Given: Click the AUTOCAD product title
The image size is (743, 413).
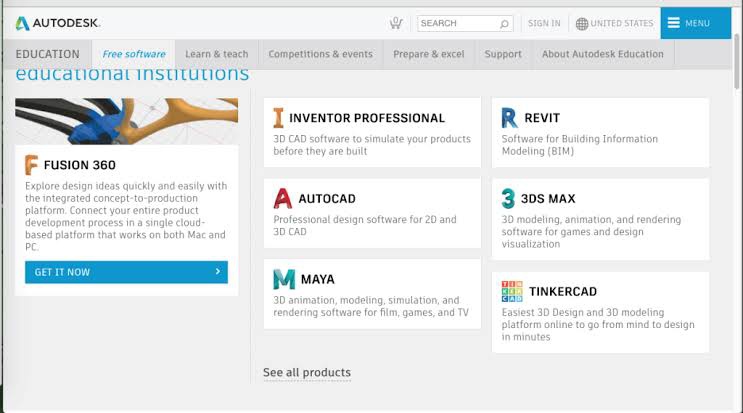Looking at the screenshot, I should pos(327,198).
